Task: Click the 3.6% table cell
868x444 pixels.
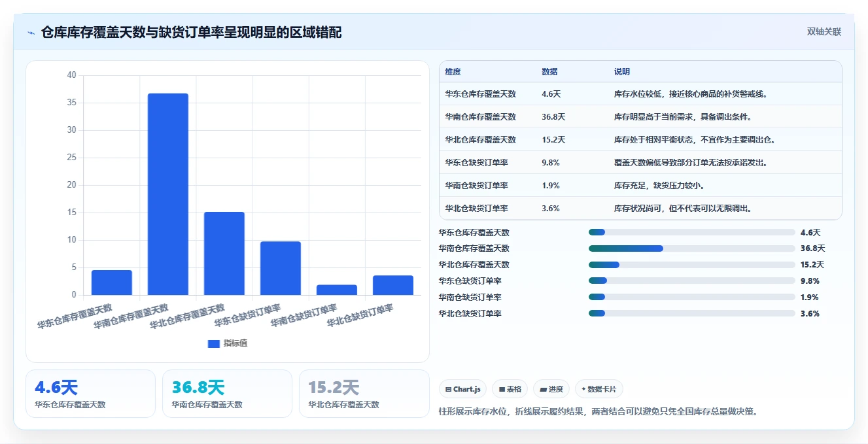Action: tap(551, 209)
